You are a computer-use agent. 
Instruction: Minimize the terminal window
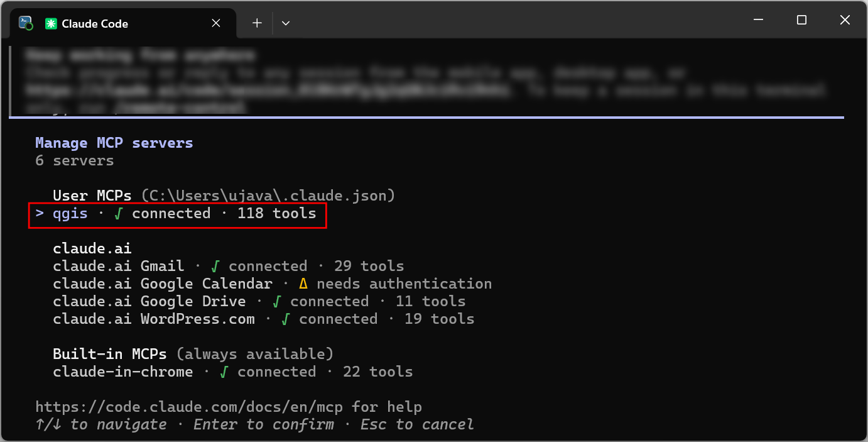(x=758, y=20)
